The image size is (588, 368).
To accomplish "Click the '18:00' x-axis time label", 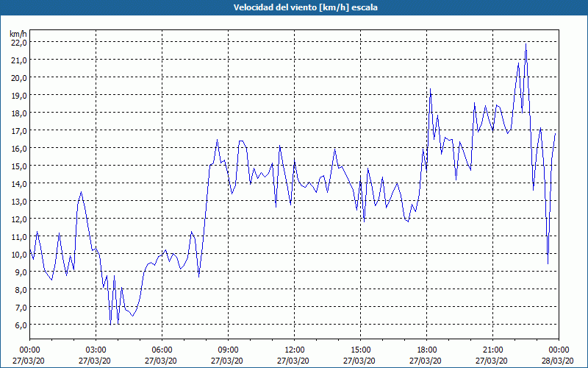I will (x=426, y=350).
